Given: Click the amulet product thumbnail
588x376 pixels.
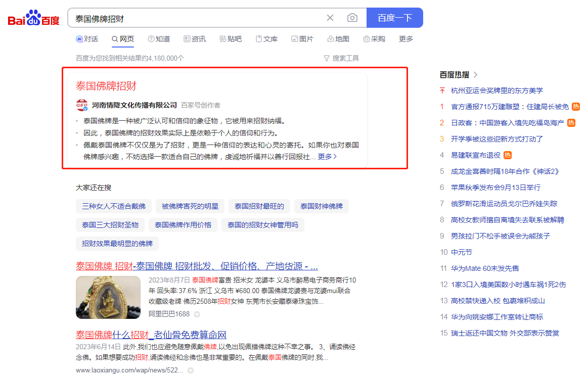Looking at the screenshot, I should pos(108,298).
